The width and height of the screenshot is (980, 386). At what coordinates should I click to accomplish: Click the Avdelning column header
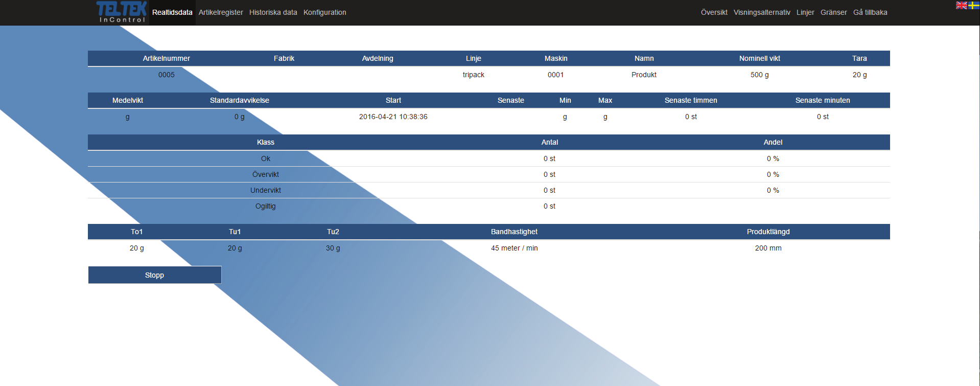point(378,58)
